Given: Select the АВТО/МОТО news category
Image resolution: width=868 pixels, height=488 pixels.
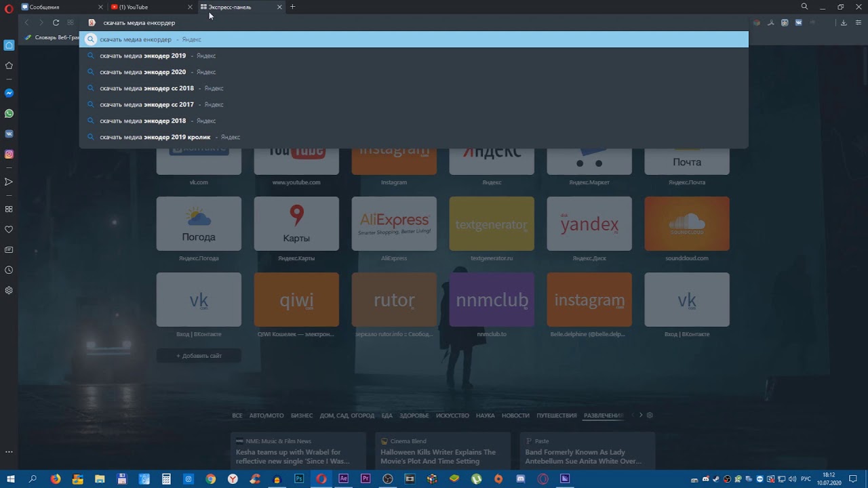Looking at the screenshot, I should pyautogui.click(x=267, y=415).
